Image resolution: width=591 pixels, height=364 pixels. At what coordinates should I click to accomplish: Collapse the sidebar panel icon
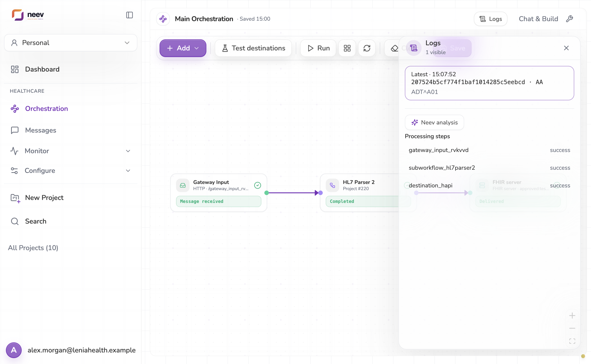(x=130, y=15)
